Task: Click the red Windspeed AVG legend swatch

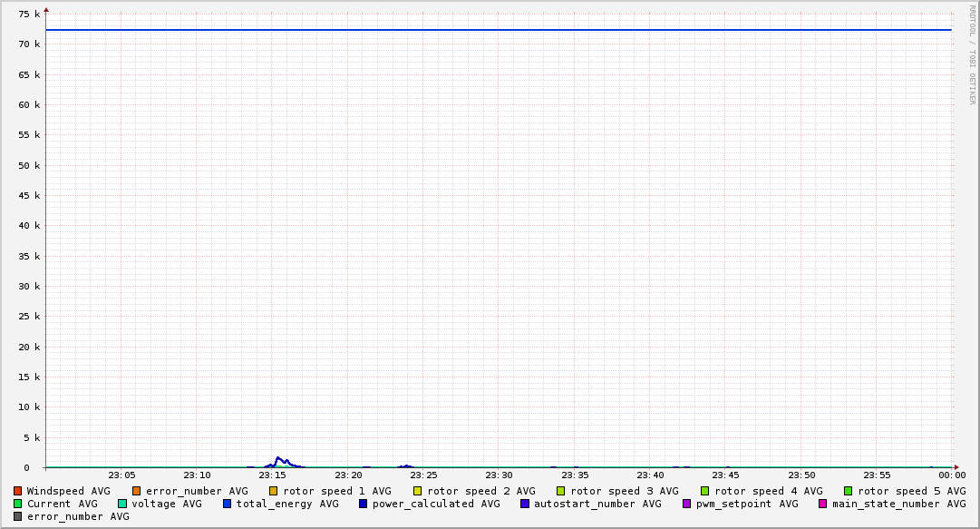Action: [18, 491]
